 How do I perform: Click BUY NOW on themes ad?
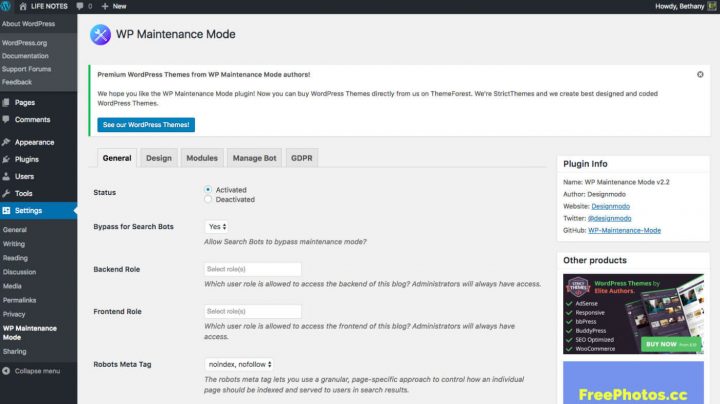pyautogui.click(x=671, y=344)
